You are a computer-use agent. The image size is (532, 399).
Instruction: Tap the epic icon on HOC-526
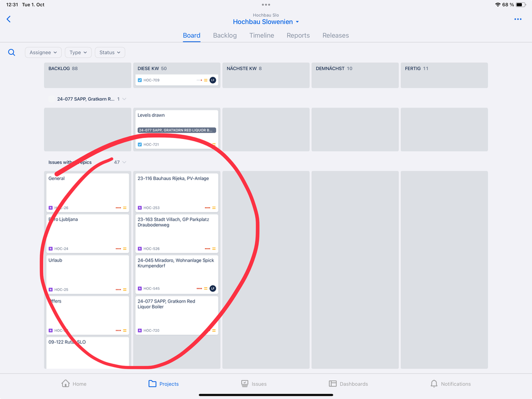coord(140,249)
